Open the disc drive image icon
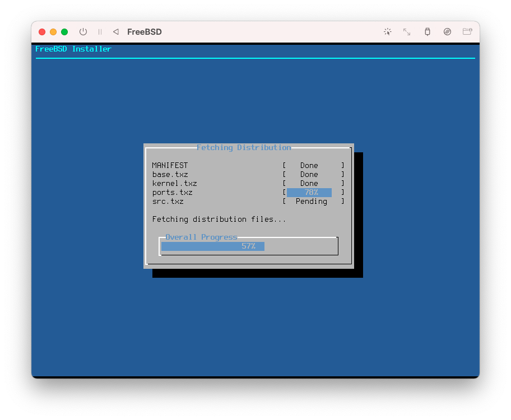 [x=448, y=31]
